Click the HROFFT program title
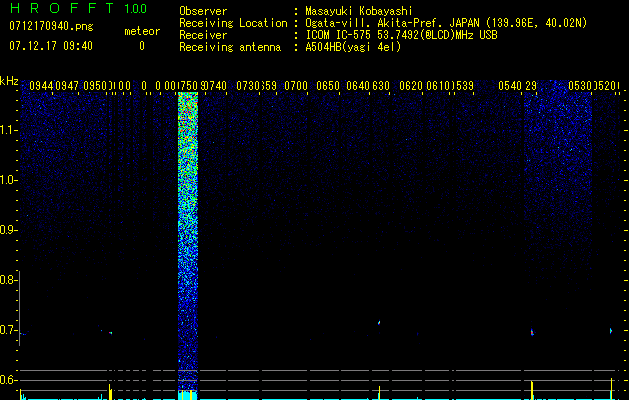The height and width of the screenshot is (400, 629). [62, 8]
